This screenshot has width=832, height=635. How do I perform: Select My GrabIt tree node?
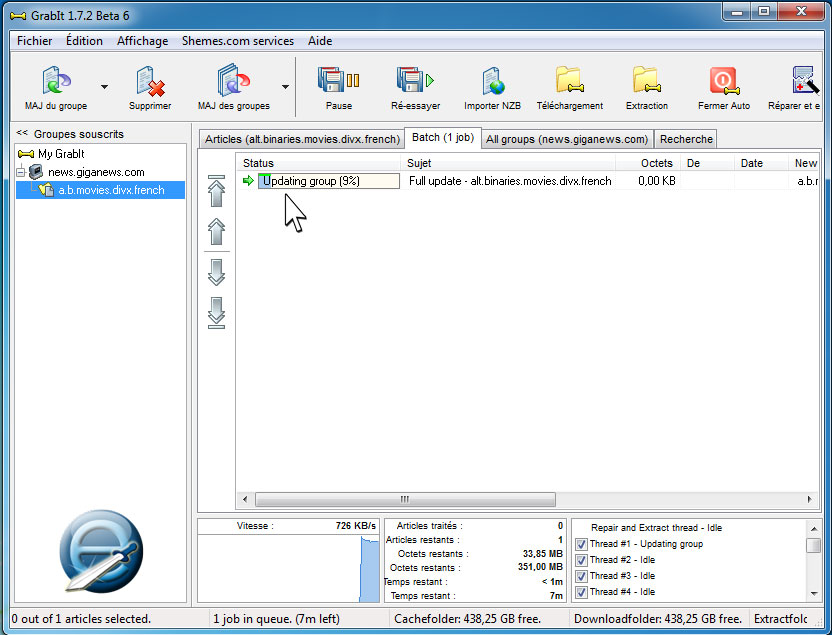pos(61,154)
